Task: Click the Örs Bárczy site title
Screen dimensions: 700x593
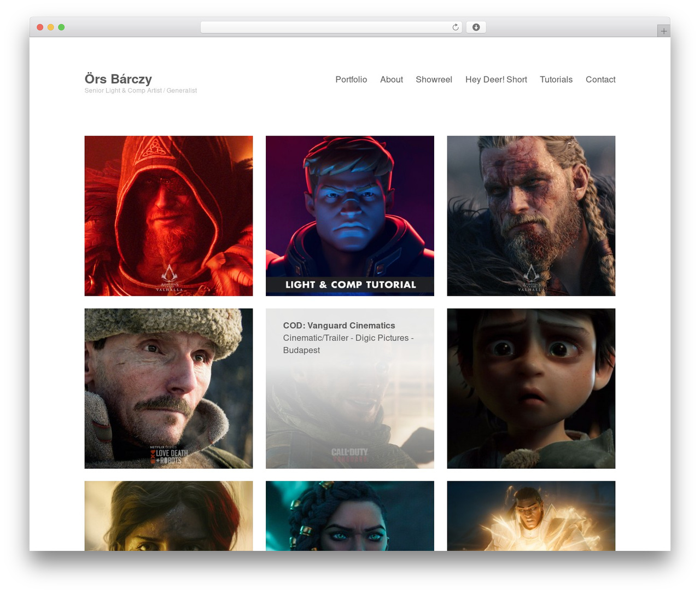Action: pyautogui.click(x=118, y=79)
